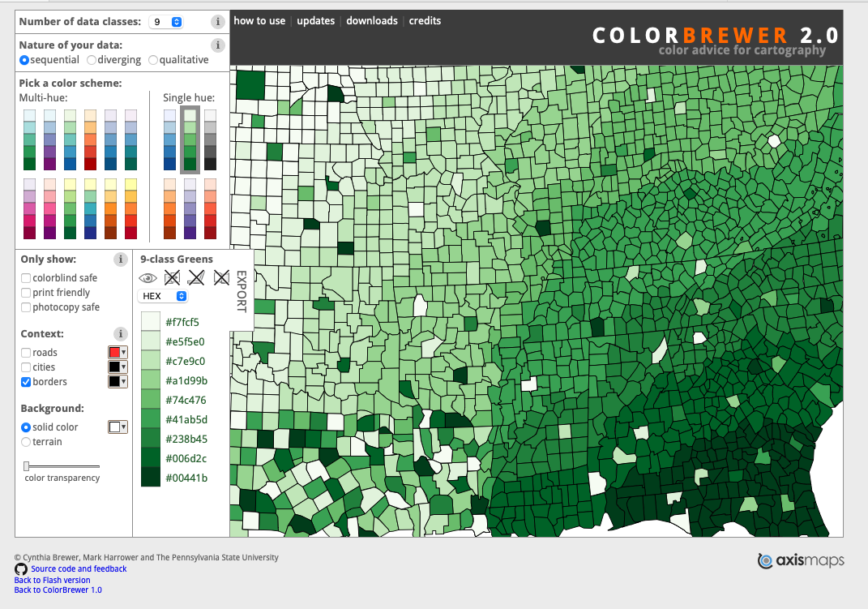Open the how to use menu item
The height and width of the screenshot is (609, 868).
[x=259, y=21]
